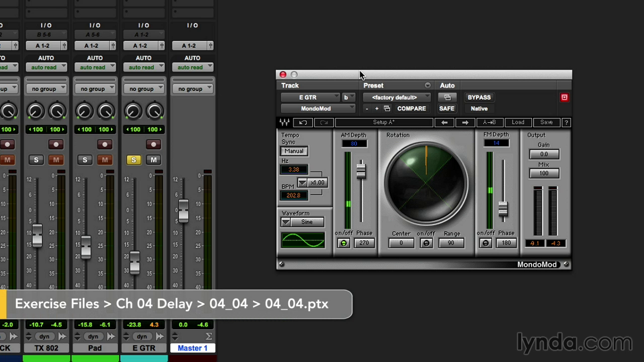
Task: Unmute the Pad track
Action: point(105,160)
